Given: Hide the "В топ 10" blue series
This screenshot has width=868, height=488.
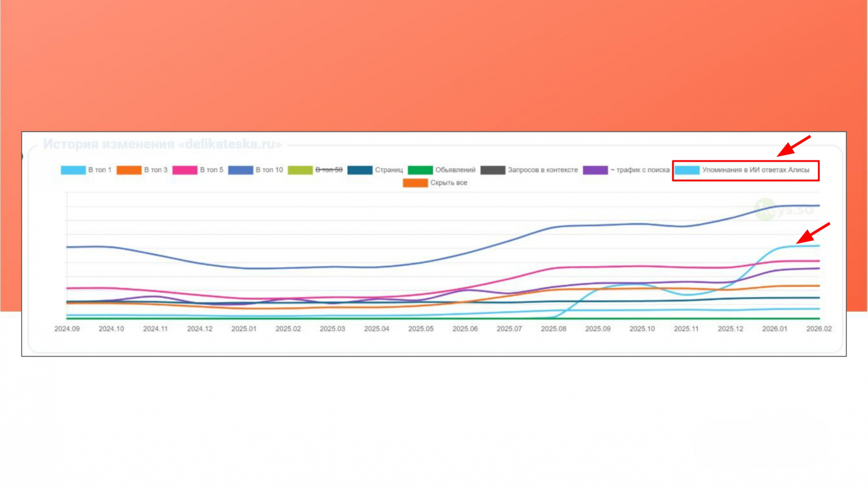Looking at the screenshot, I should [x=256, y=170].
